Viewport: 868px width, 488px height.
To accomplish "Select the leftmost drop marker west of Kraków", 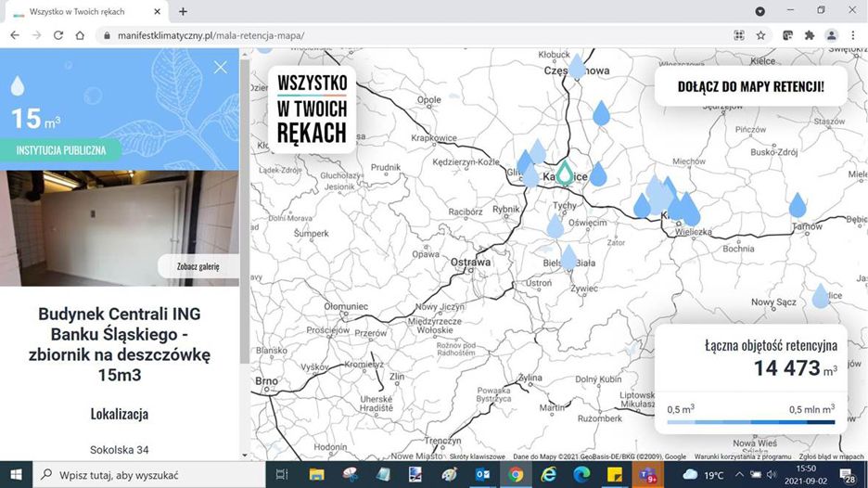I will 642,205.
